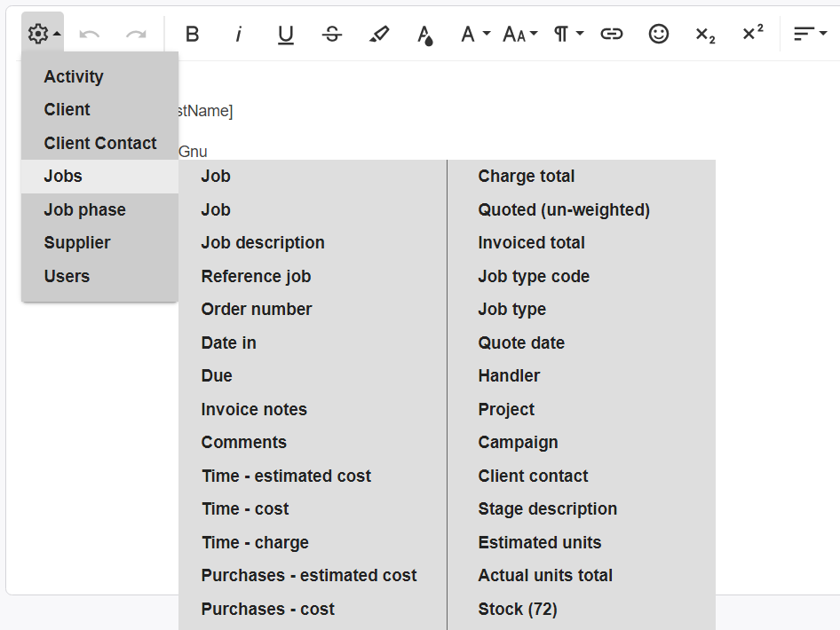Select the Stage description field
The width and height of the screenshot is (840, 630).
click(547, 508)
